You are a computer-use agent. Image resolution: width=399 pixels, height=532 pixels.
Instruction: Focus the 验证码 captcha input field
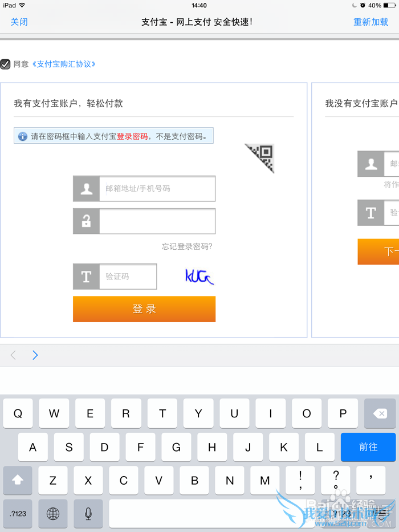128,277
